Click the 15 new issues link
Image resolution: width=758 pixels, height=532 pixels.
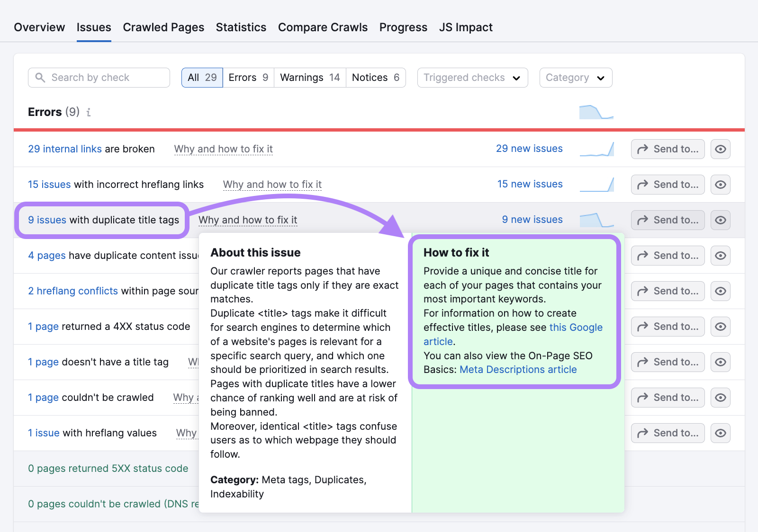pyautogui.click(x=530, y=184)
